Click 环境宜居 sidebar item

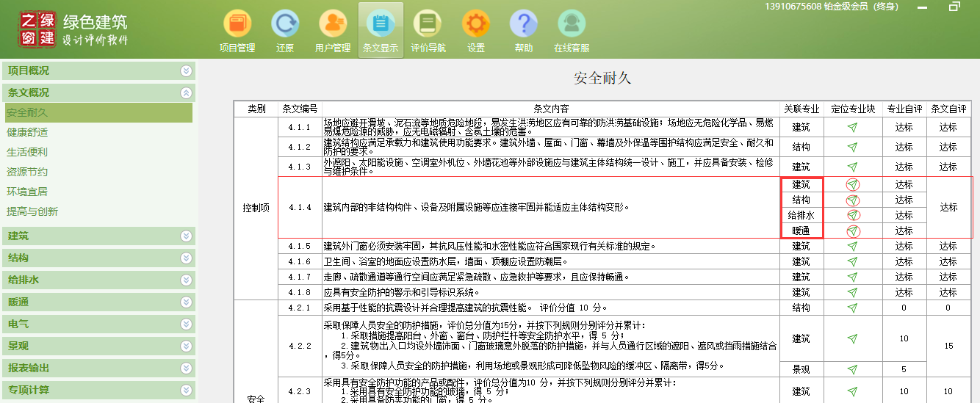pyautogui.click(x=27, y=192)
